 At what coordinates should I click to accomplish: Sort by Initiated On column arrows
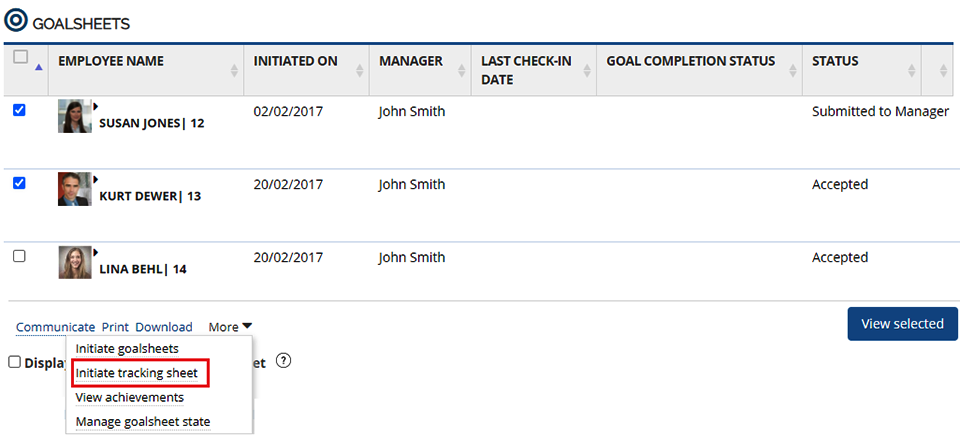[360, 71]
